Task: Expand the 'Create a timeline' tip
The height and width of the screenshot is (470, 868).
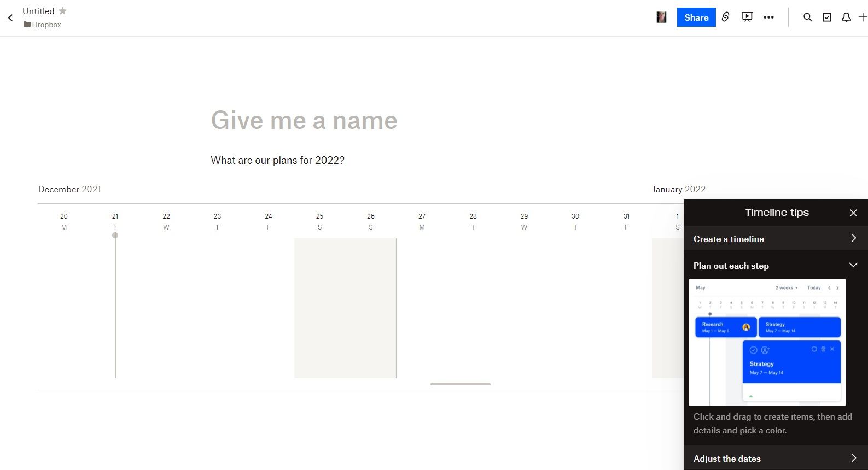Action: coord(775,239)
